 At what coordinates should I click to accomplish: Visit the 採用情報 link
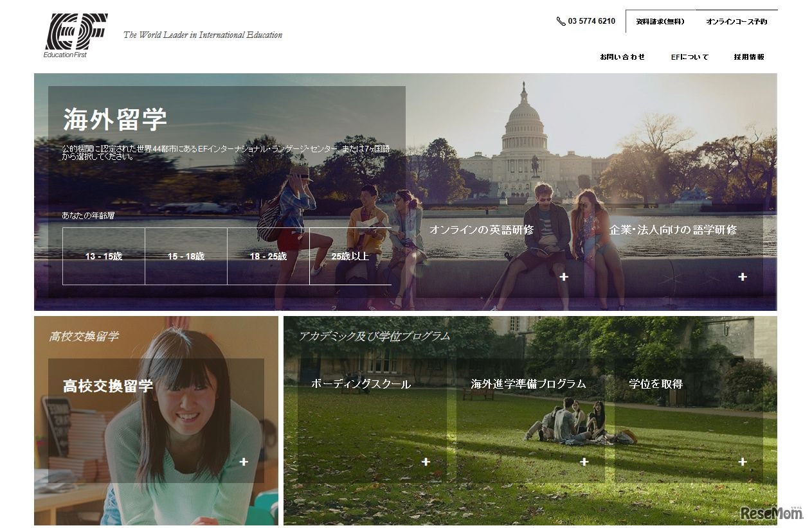click(749, 57)
